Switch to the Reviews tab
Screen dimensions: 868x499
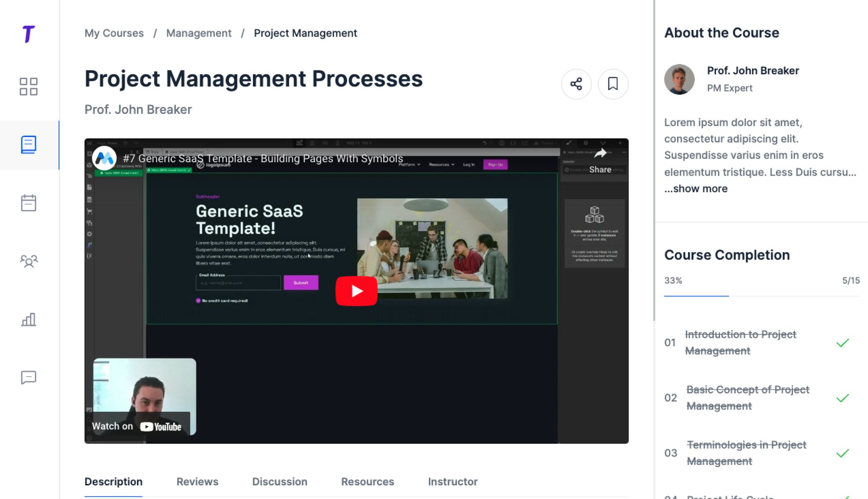(197, 482)
